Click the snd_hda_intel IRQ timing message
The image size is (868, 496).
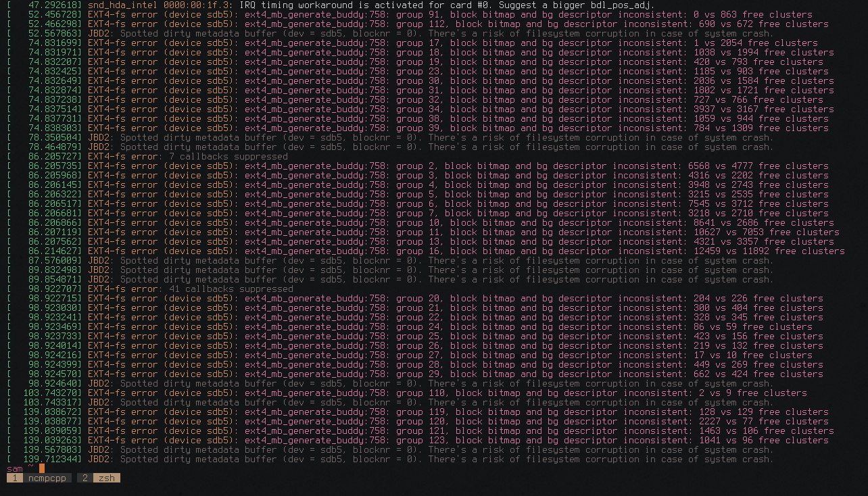pyautogui.click(x=372, y=5)
